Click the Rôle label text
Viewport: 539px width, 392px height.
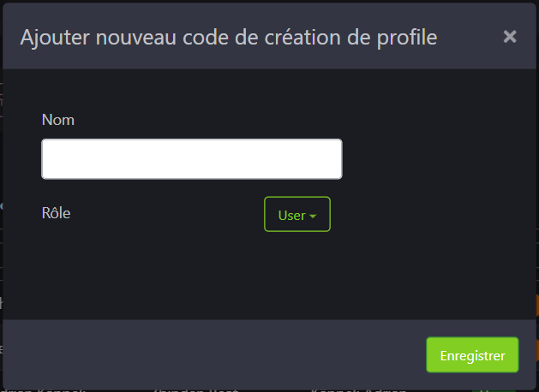[57, 213]
